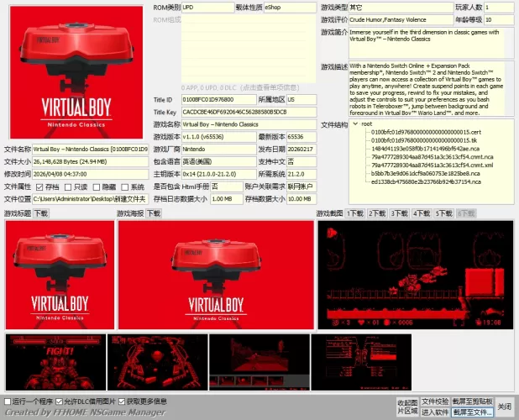Download screenshot 4 with 4下载 button
This screenshot has height=420, width=519.
click(x=422, y=213)
